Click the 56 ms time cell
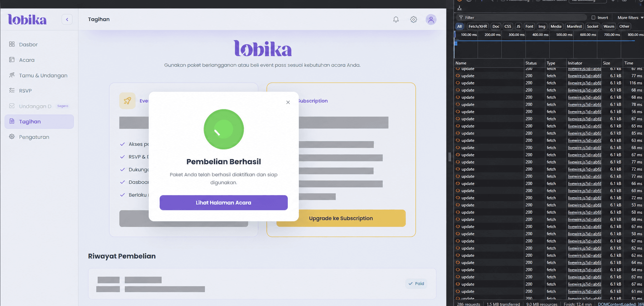The height and width of the screenshot is (306, 644). click(637, 112)
